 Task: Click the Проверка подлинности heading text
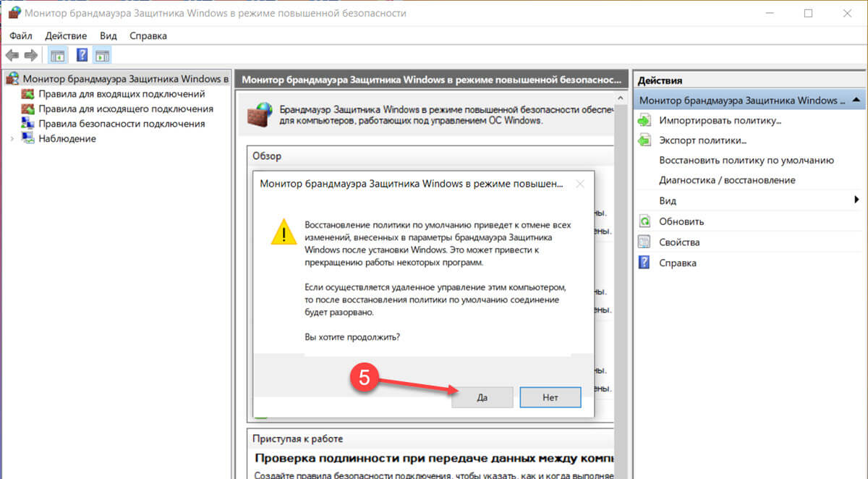[434, 459]
